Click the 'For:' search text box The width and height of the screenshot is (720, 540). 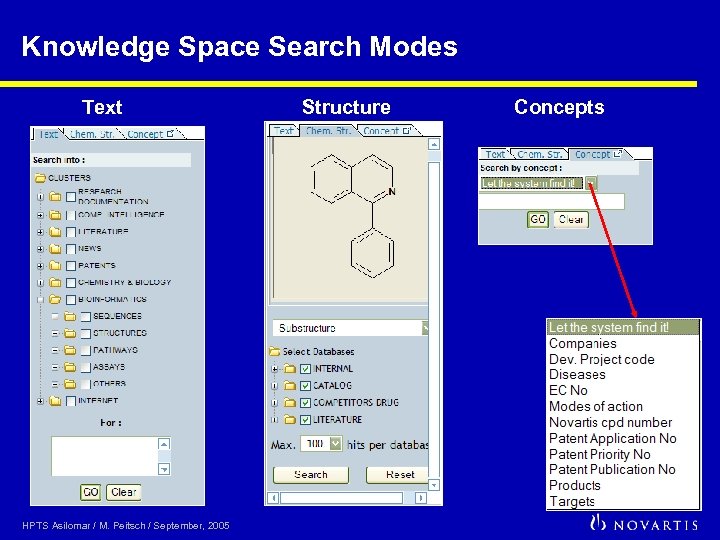tap(105, 456)
